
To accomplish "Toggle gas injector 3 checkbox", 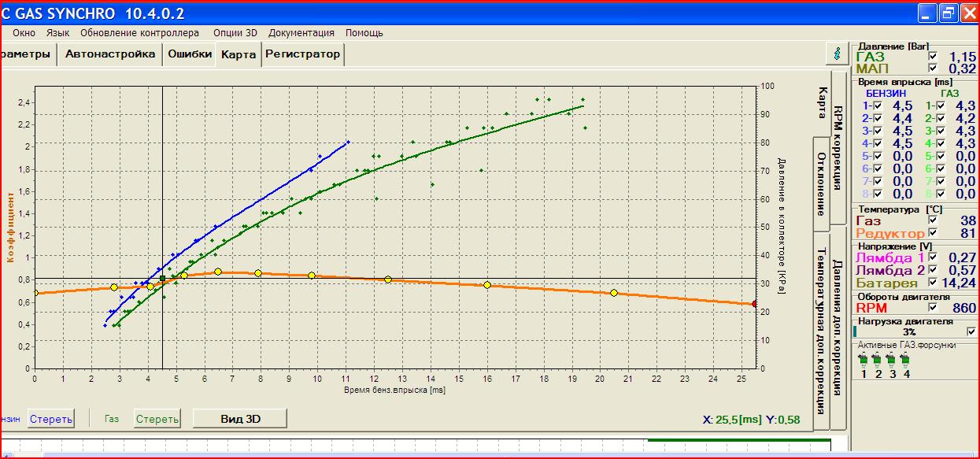I will [940, 131].
